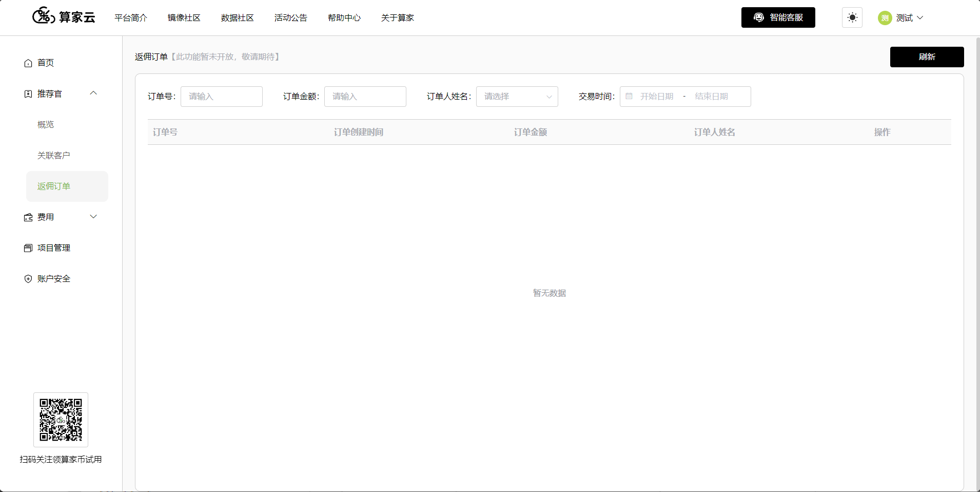Click the headset icon in 智能客服 button
980x492 pixels.
pyautogui.click(x=759, y=17)
